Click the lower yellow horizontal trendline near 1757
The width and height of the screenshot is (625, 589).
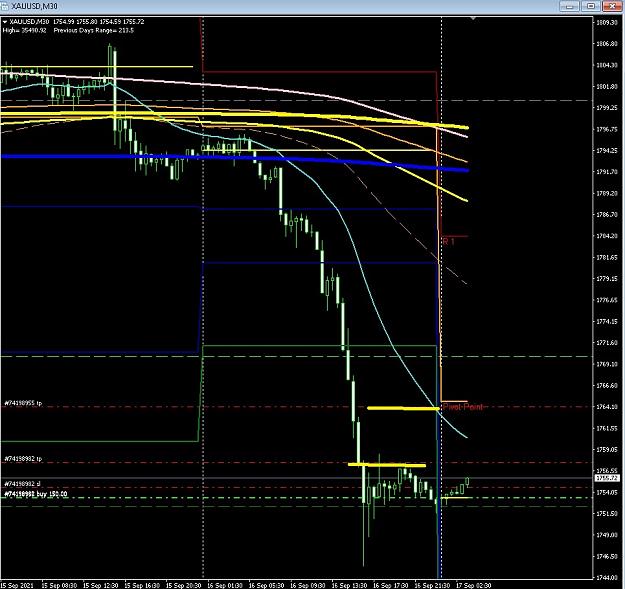387,465
